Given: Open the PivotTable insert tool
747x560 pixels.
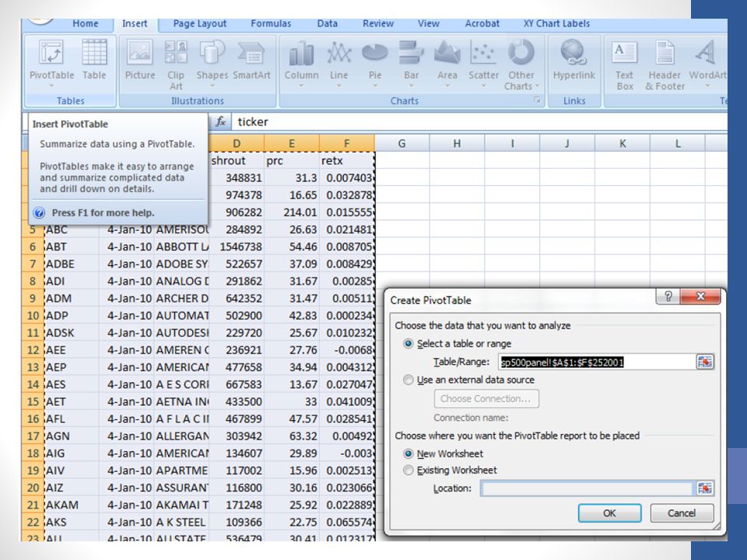Looking at the screenshot, I should tap(51, 60).
